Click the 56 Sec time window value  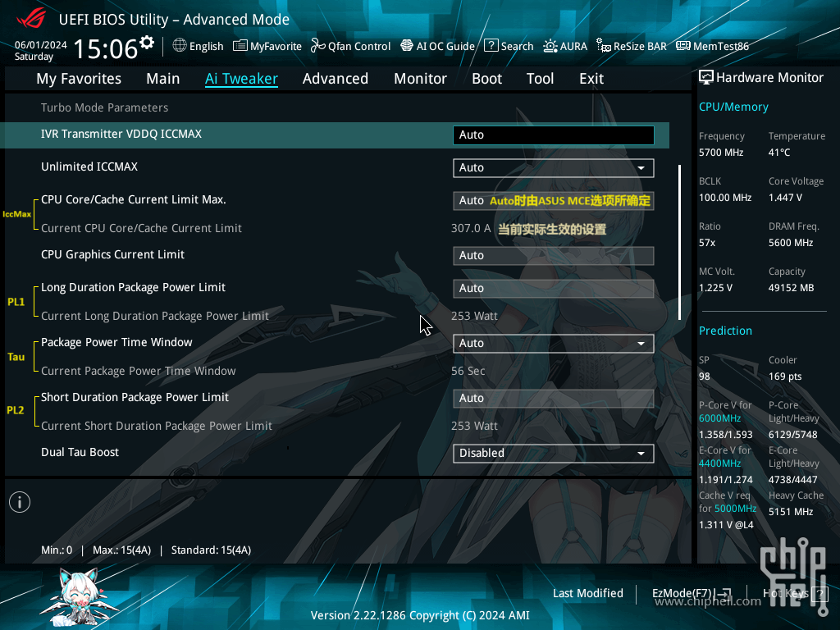click(x=468, y=371)
